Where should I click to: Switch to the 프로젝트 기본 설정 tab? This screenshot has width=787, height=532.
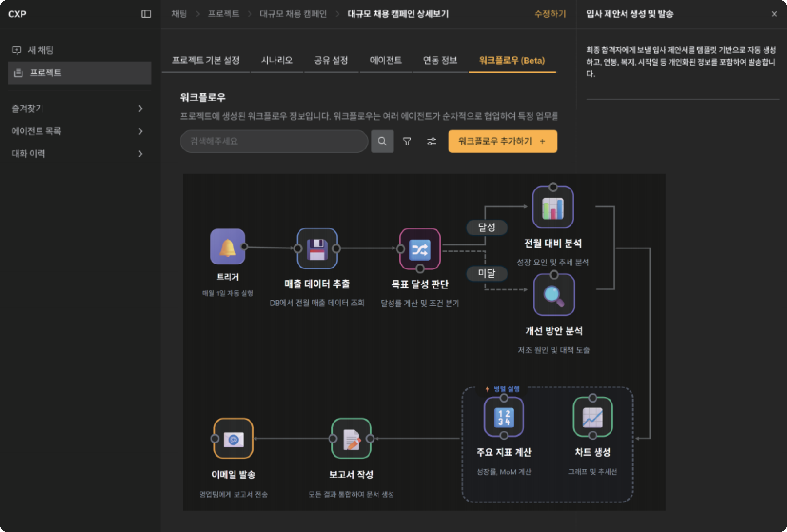pyautogui.click(x=206, y=60)
